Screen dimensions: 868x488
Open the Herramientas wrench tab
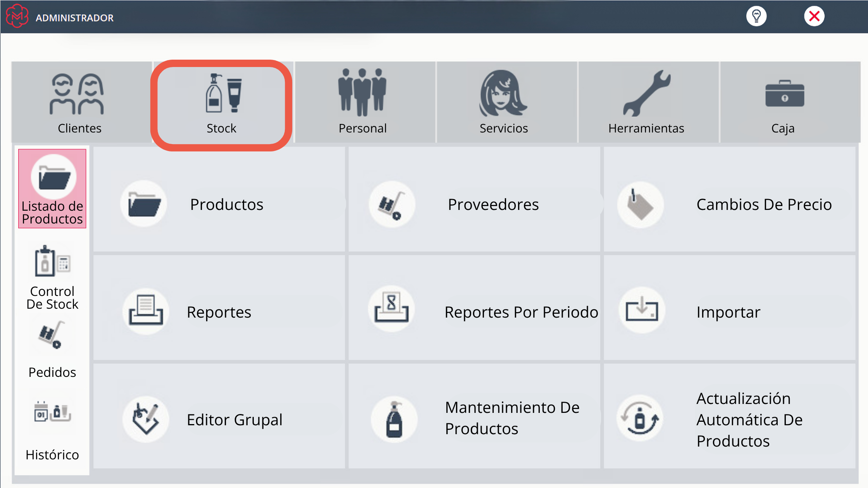[x=648, y=102]
